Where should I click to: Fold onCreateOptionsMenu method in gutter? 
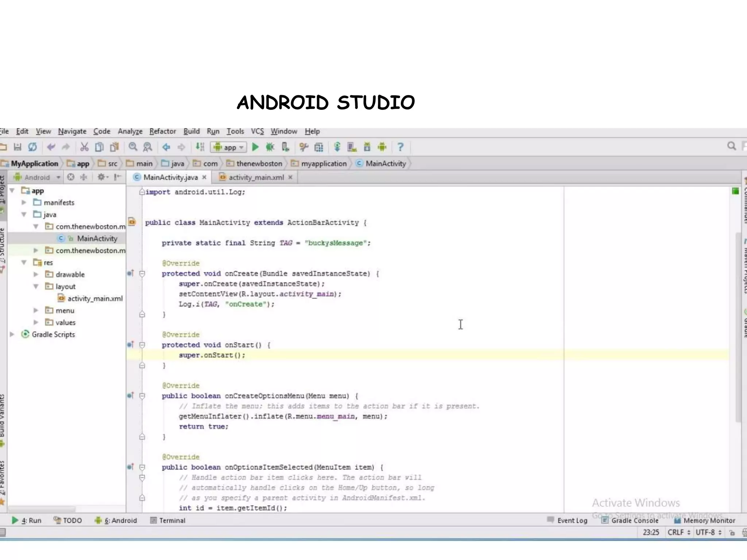point(142,396)
